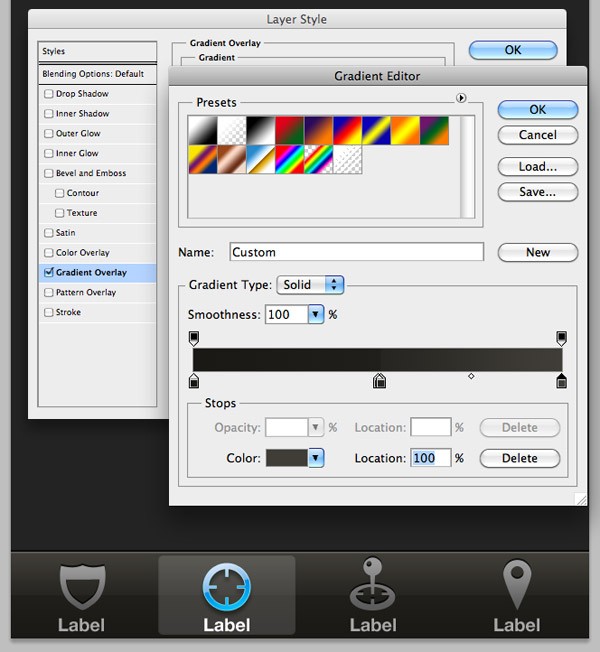
Task: Click color stop Location field showing 100
Action: 431,458
